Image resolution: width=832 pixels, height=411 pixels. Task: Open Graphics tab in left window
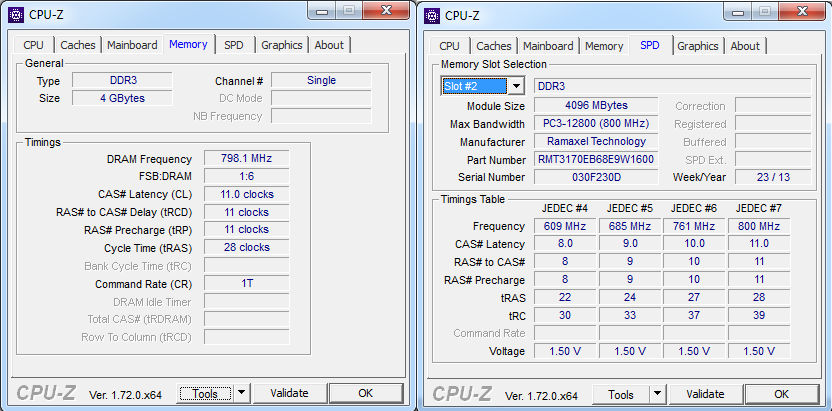(x=282, y=45)
